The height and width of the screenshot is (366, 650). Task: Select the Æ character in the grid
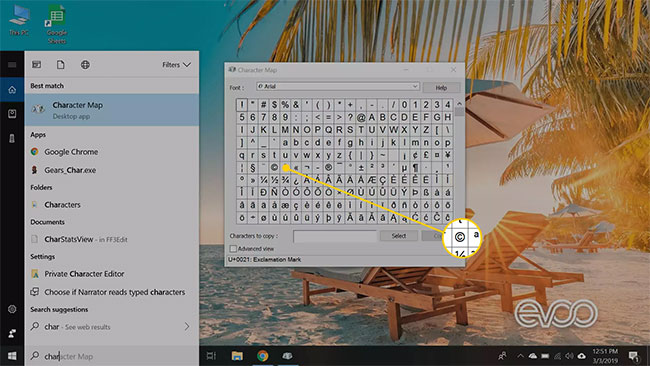371,180
